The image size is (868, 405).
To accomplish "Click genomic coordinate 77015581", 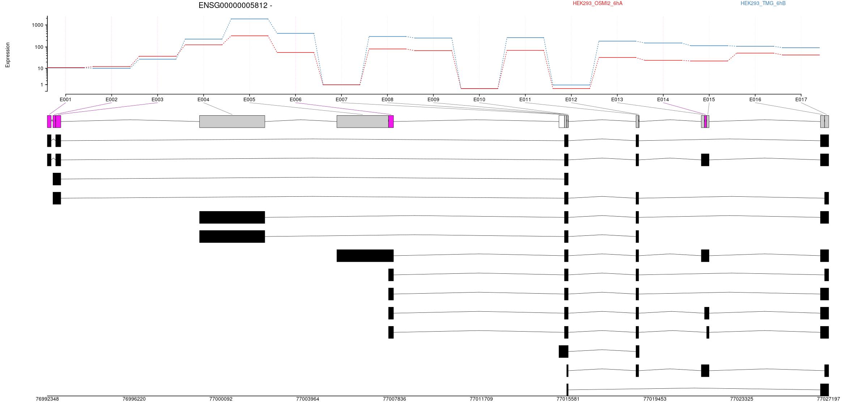I will [568, 399].
